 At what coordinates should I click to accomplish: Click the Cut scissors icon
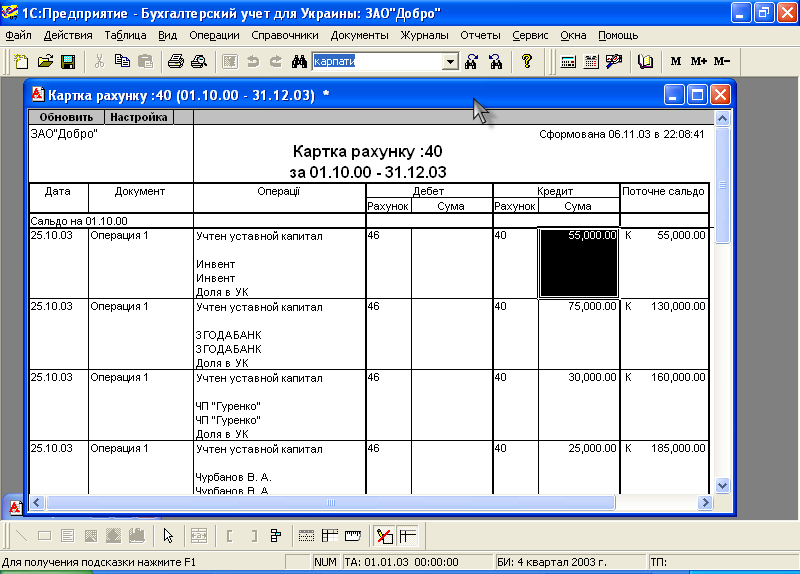click(99, 62)
